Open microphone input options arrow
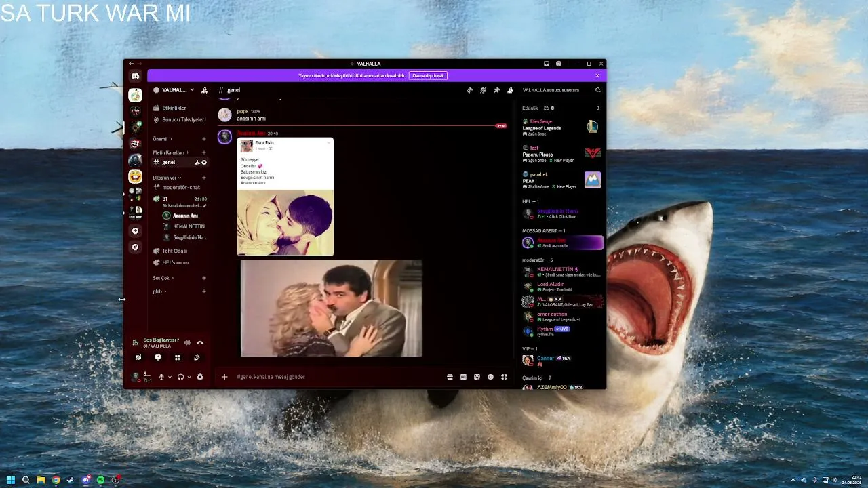Image resolution: width=868 pixels, height=488 pixels. 170,377
